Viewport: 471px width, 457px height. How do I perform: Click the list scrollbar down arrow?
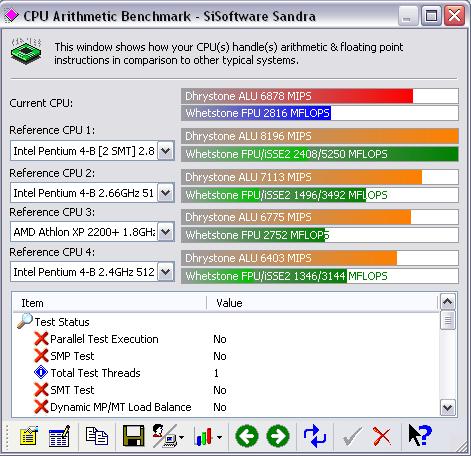pyautogui.click(x=447, y=407)
